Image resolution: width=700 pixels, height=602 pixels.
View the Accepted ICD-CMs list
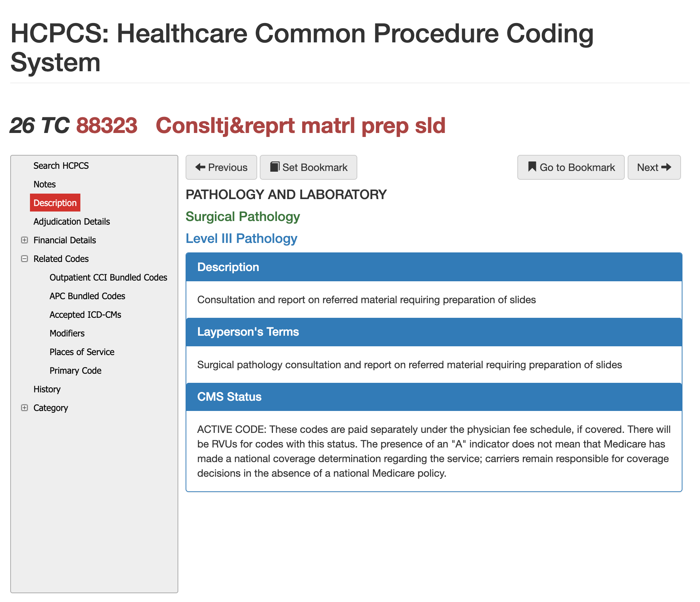click(x=85, y=315)
